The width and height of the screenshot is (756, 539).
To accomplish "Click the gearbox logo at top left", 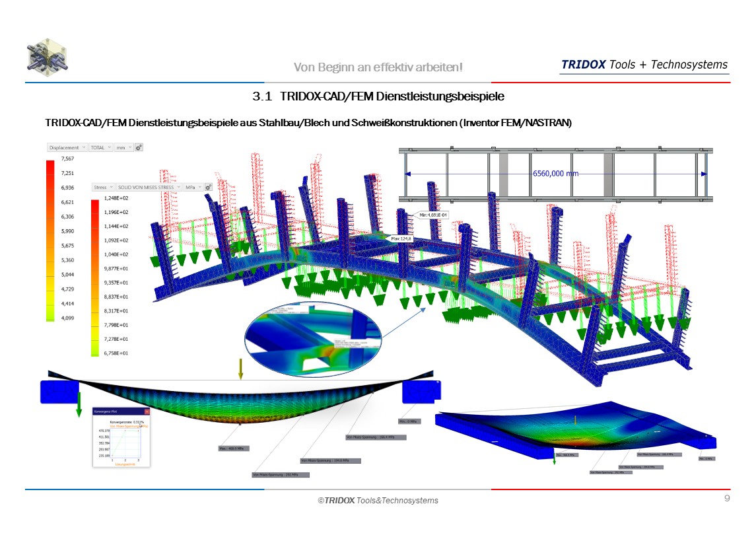I will pos(48,57).
